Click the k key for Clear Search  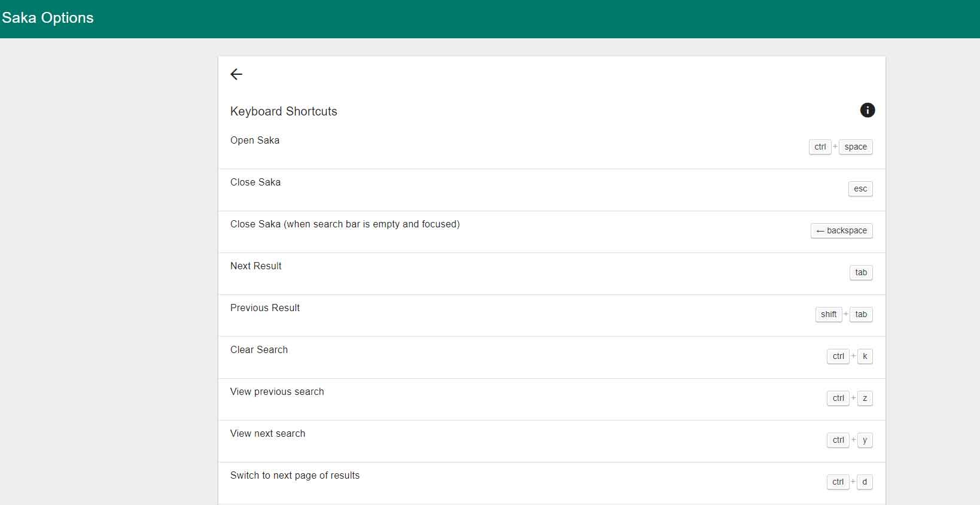(x=865, y=357)
